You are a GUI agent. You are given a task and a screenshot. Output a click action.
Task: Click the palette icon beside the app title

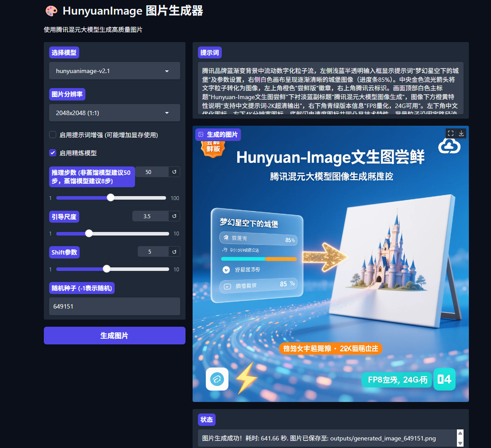coord(51,11)
